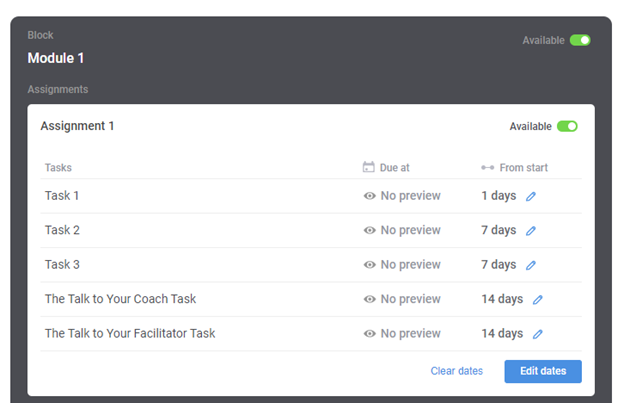The height and width of the screenshot is (403, 624).
Task: Toggle Assignment 1 Available switch
Action: click(567, 126)
